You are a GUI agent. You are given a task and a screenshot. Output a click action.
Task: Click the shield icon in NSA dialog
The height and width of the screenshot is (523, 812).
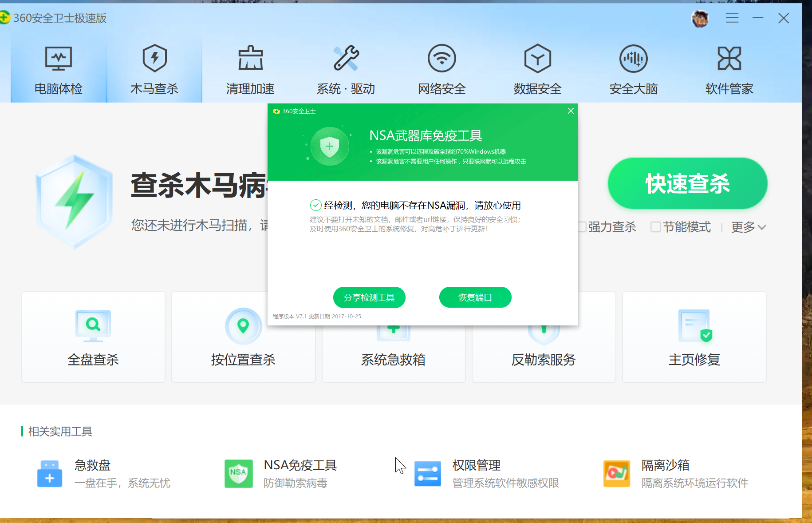pyautogui.click(x=329, y=146)
